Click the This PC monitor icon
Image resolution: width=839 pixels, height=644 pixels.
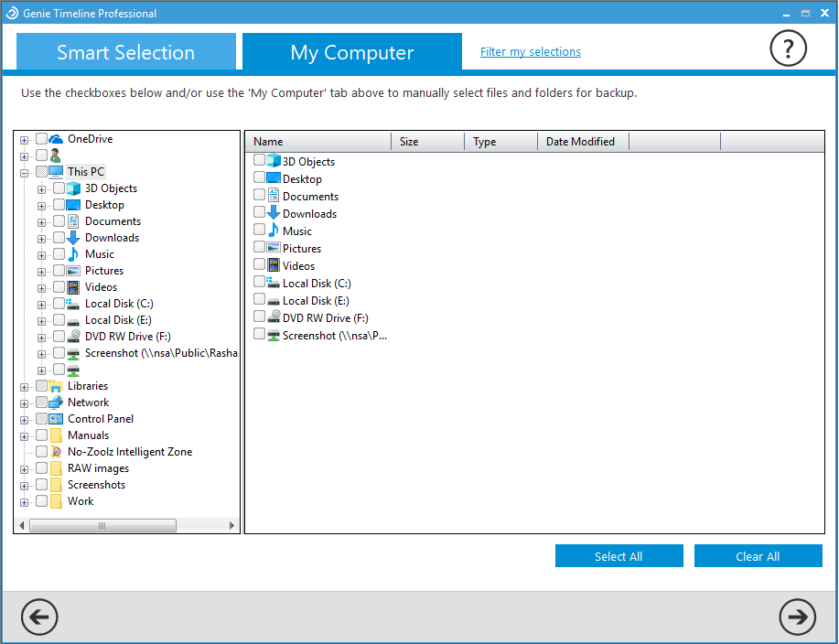point(56,172)
